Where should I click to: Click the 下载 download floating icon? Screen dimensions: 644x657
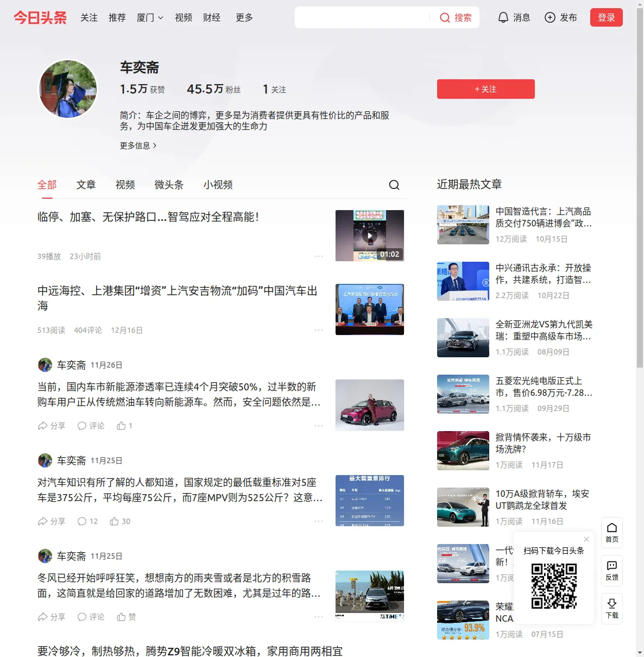tap(612, 609)
